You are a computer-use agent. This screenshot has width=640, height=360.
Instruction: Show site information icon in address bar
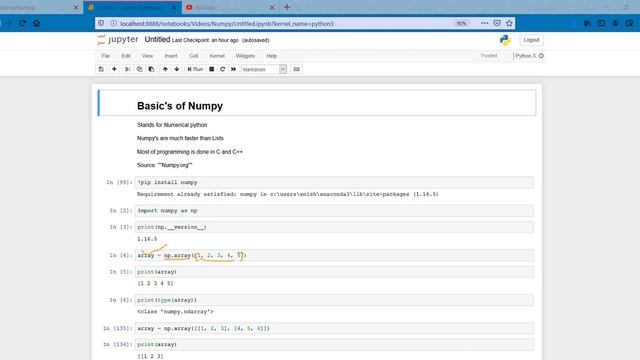(113, 23)
